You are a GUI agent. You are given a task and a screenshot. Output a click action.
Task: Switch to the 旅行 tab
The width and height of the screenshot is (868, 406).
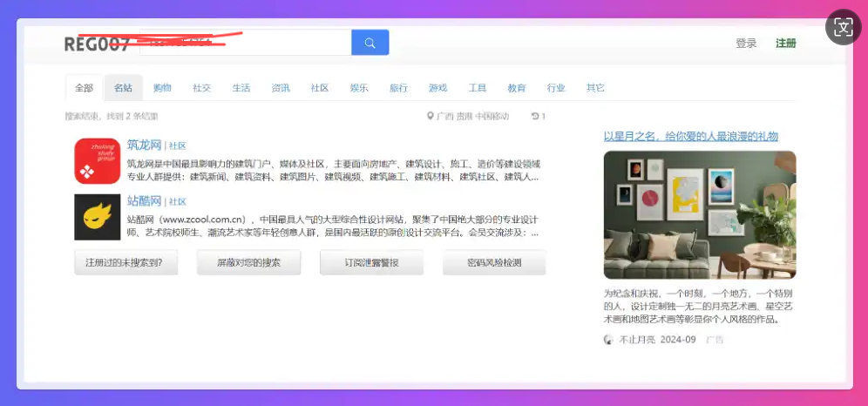click(x=398, y=87)
